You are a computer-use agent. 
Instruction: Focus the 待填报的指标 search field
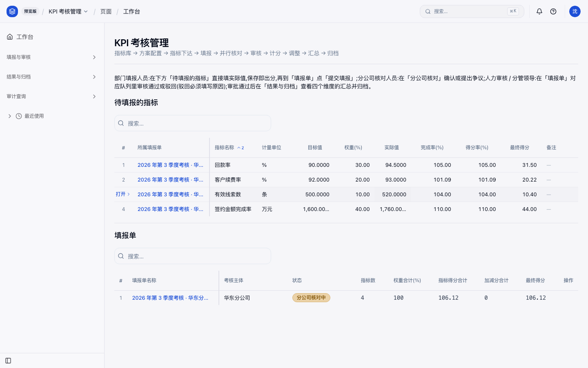coord(193,123)
